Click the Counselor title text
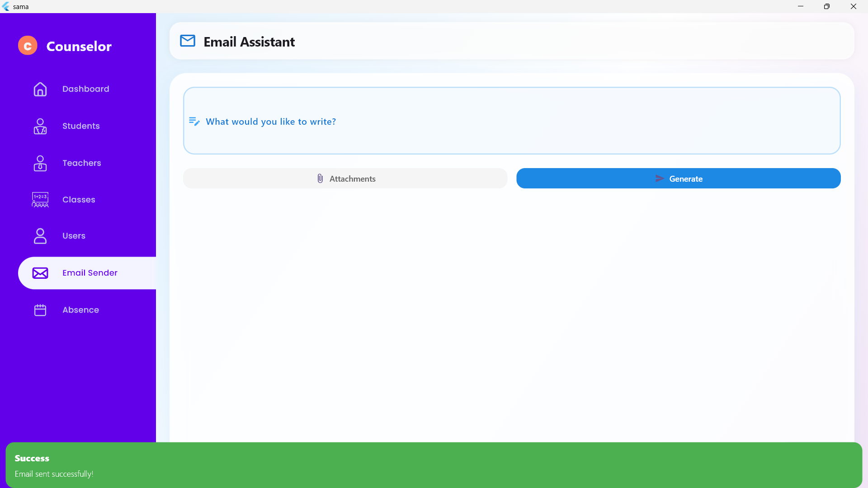This screenshot has width=868, height=488. click(x=79, y=46)
